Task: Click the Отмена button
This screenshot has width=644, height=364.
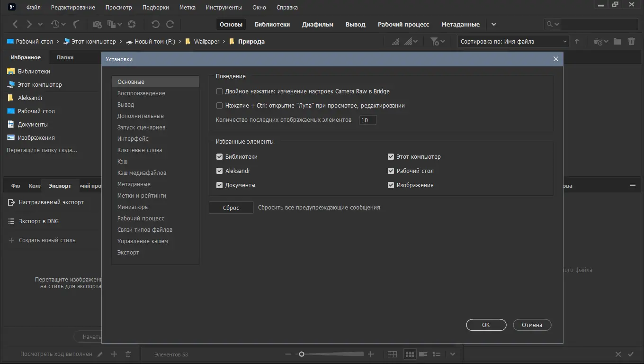Action: [x=532, y=325]
